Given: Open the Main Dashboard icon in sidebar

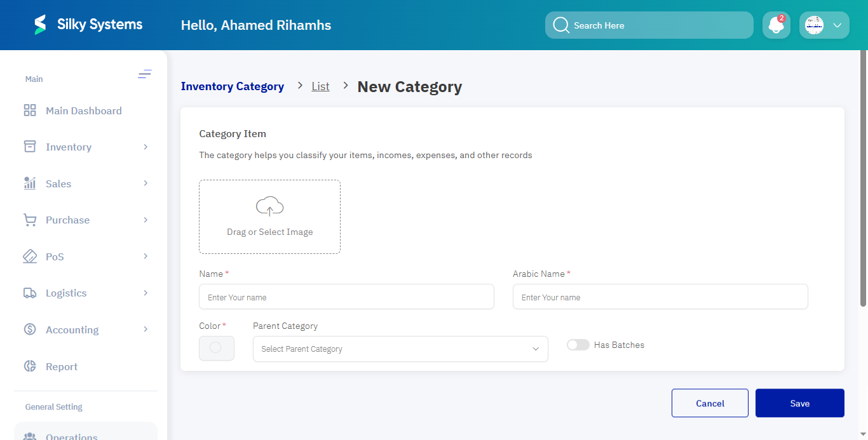Looking at the screenshot, I should click(x=29, y=110).
